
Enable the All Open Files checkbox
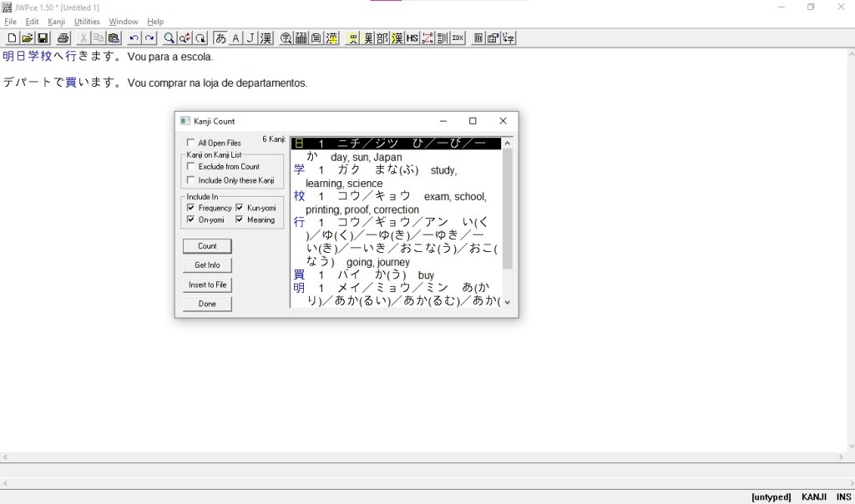[191, 143]
